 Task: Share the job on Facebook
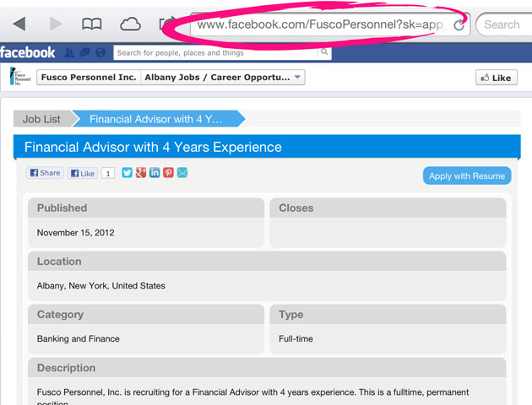[45, 173]
